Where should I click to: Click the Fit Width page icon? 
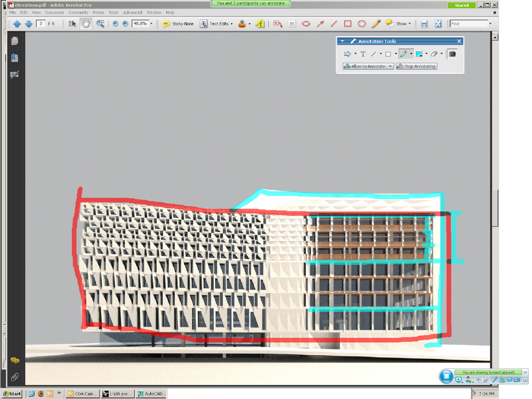tap(424, 24)
